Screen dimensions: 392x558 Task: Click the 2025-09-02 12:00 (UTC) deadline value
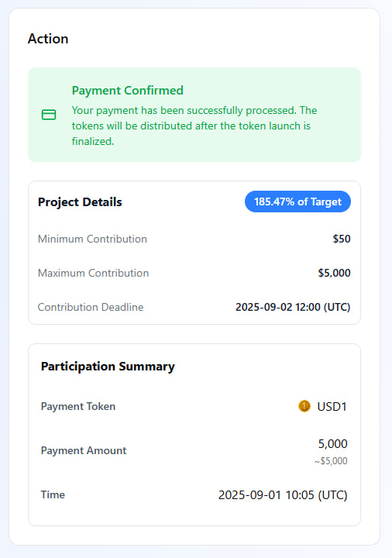(293, 307)
